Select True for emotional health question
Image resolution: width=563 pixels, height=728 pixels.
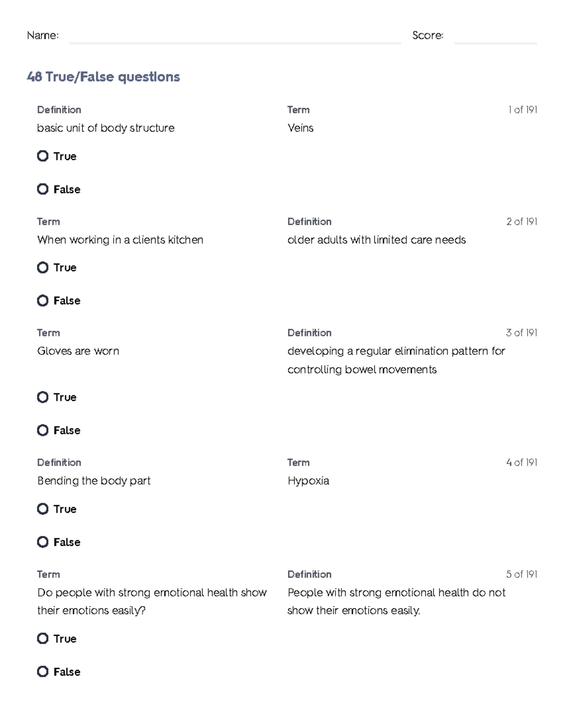43,638
